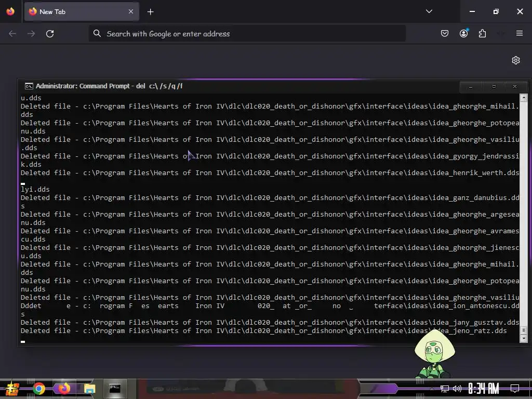Open the Firefox account menu
Screen dimensions: 532x399
tap(463, 33)
